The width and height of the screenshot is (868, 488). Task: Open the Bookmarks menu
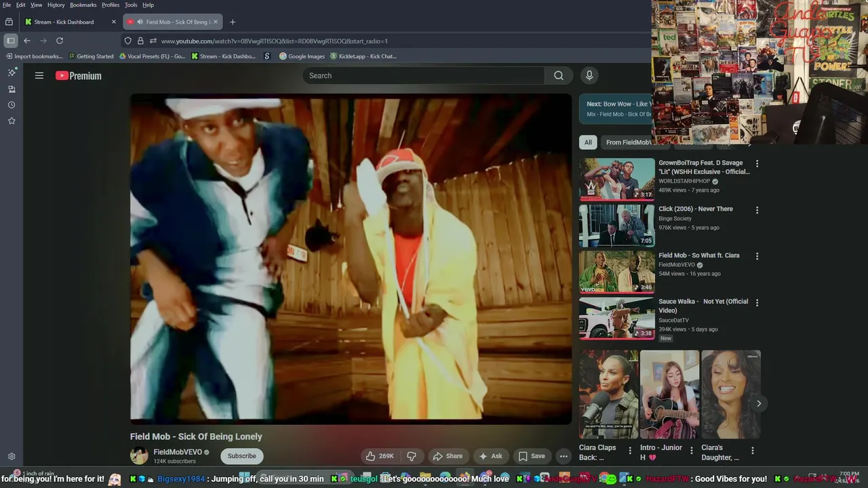(83, 5)
